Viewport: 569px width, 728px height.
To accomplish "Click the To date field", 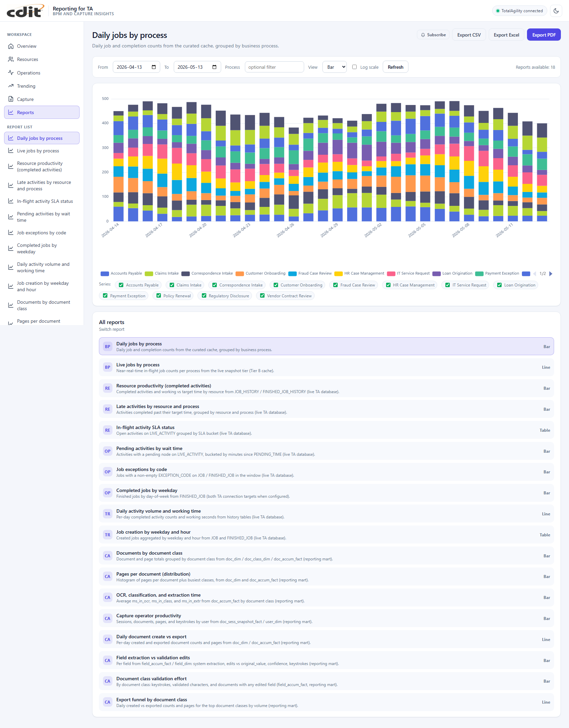I will (197, 67).
